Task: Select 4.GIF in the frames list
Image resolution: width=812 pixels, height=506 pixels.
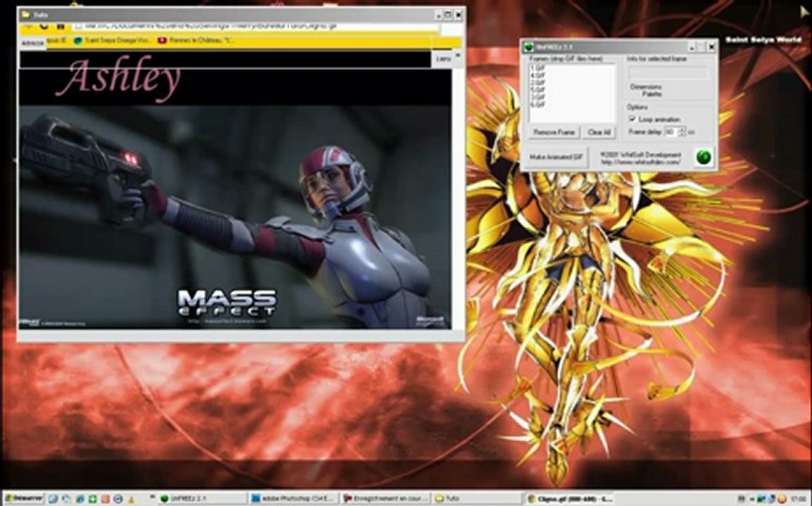Action: tap(538, 76)
